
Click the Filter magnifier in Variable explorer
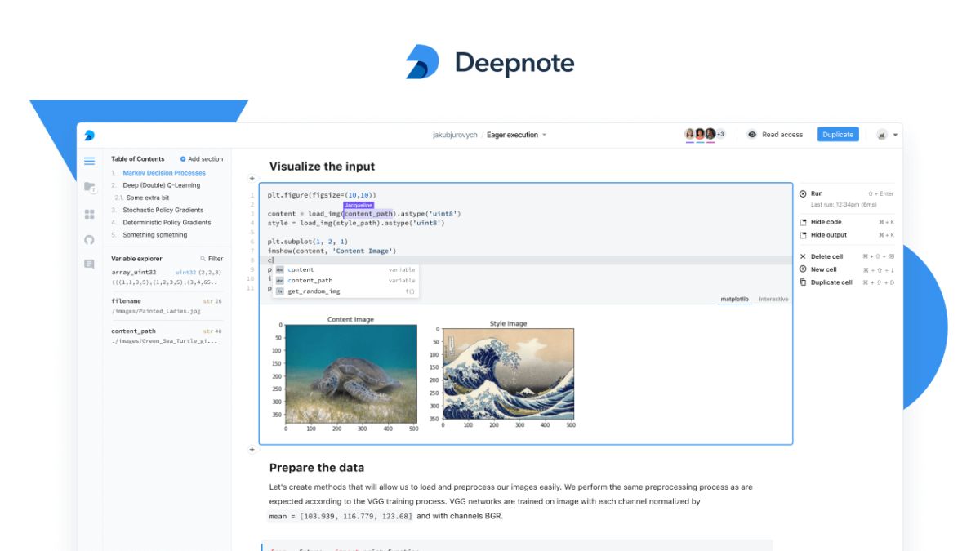tap(203, 259)
